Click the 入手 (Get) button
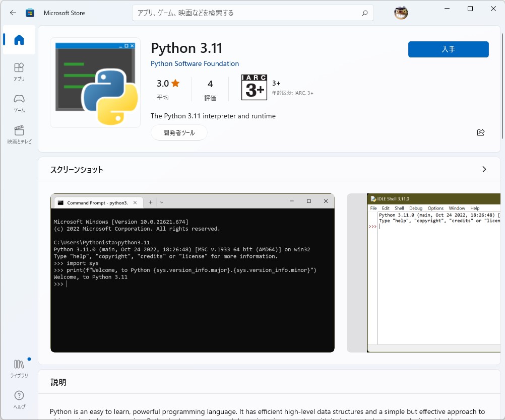 [448, 49]
